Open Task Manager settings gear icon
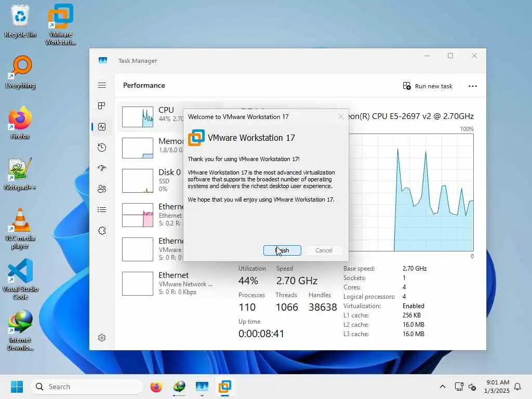The height and width of the screenshot is (399, 532). [x=102, y=338]
